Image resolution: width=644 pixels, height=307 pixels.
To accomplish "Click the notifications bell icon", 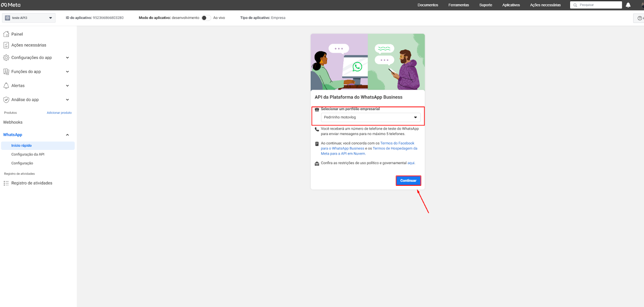I will pyautogui.click(x=628, y=5).
